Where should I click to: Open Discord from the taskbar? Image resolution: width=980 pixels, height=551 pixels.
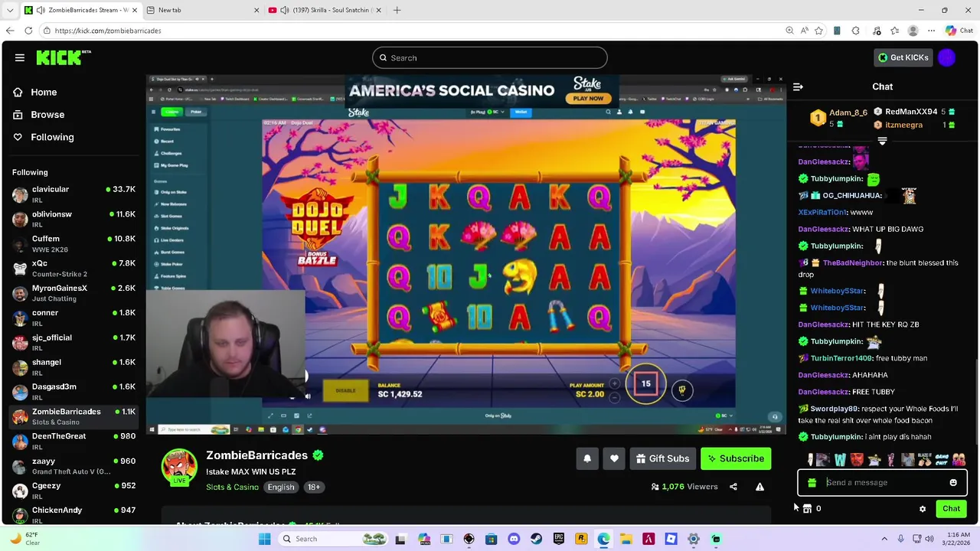(x=514, y=539)
